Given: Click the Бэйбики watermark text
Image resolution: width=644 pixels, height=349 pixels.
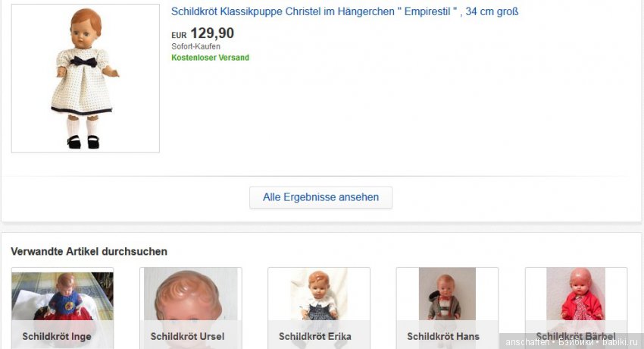Looking at the screenshot, I should 577,342.
